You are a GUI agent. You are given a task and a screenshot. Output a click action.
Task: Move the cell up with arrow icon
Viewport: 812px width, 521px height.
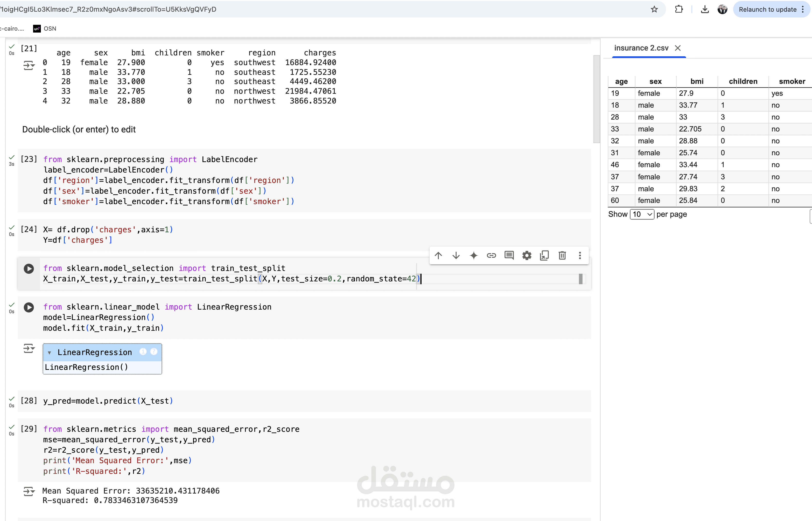(x=438, y=255)
